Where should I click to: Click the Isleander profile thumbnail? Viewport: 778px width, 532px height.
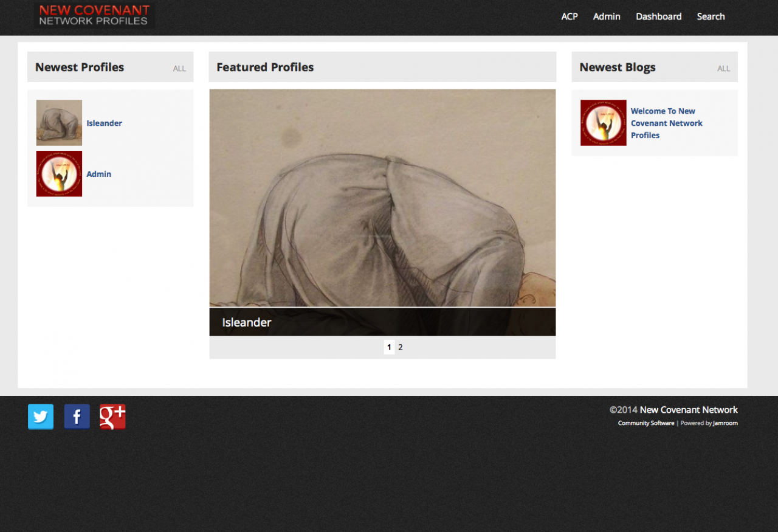(59, 123)
